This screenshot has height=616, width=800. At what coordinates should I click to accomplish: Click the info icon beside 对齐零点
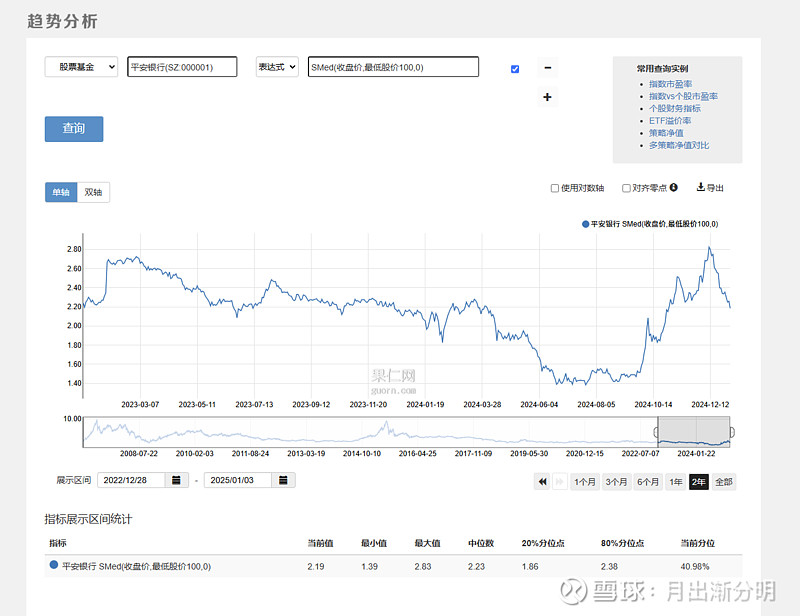pos(674,188)
